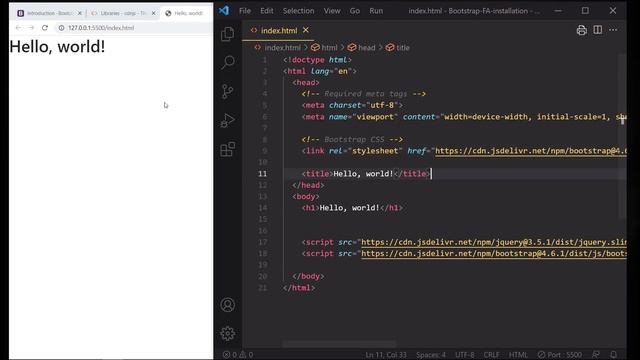
Task: Click the meta charset utf-8 line
Action: 352,105
